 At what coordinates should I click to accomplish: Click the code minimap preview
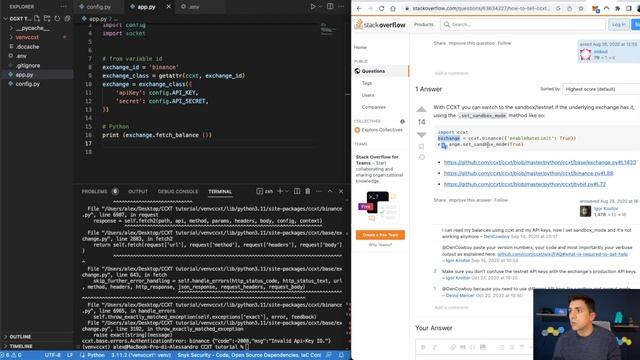pyautogui.click(x=328, y=29)
